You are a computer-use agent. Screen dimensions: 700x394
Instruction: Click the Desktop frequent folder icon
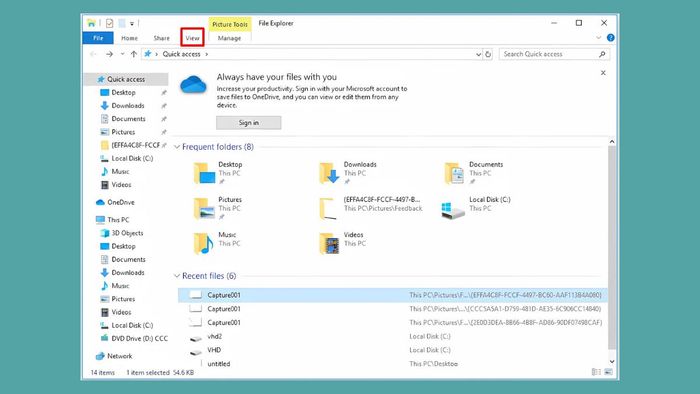coord(204,174)
